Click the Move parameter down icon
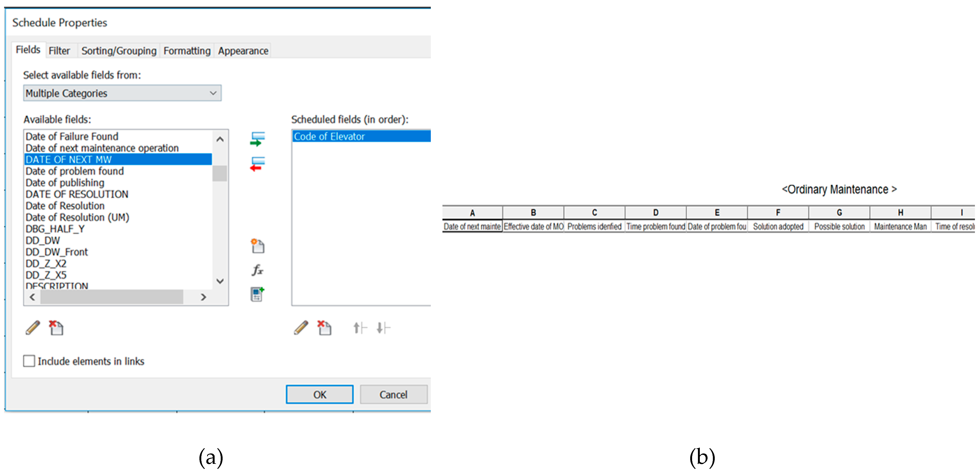 (383, 327)
